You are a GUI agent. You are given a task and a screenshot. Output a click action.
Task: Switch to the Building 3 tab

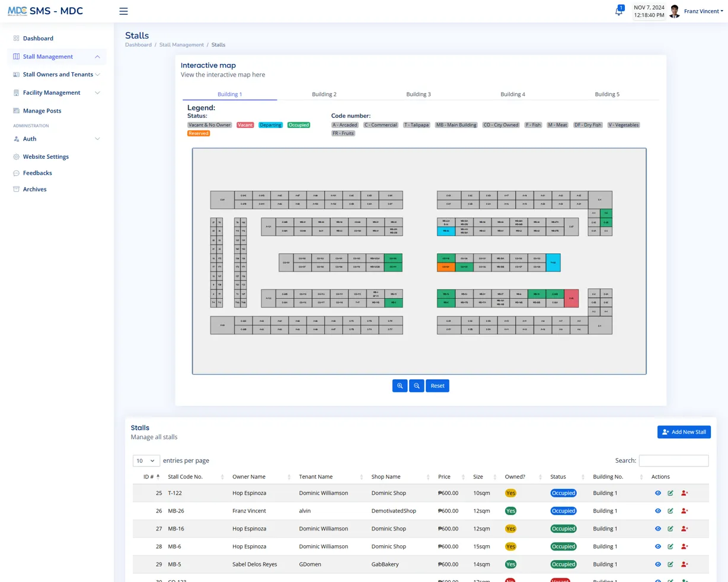(x=419, y=94)
